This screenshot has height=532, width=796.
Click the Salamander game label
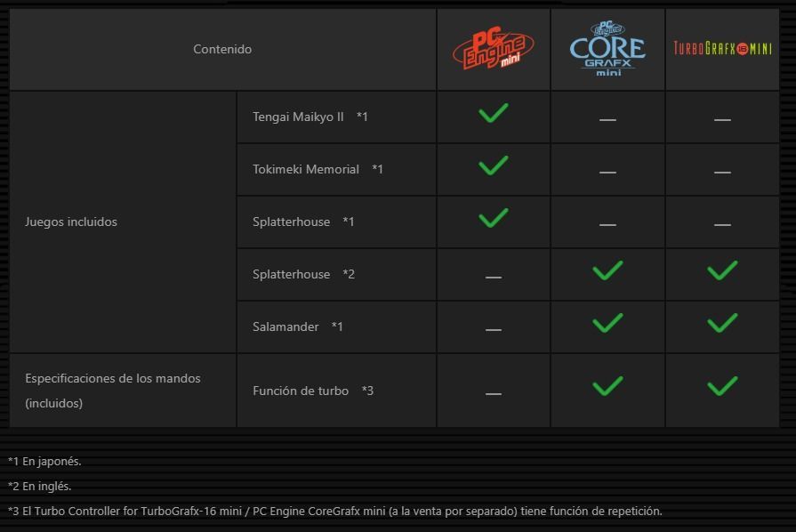pos(285,326)
